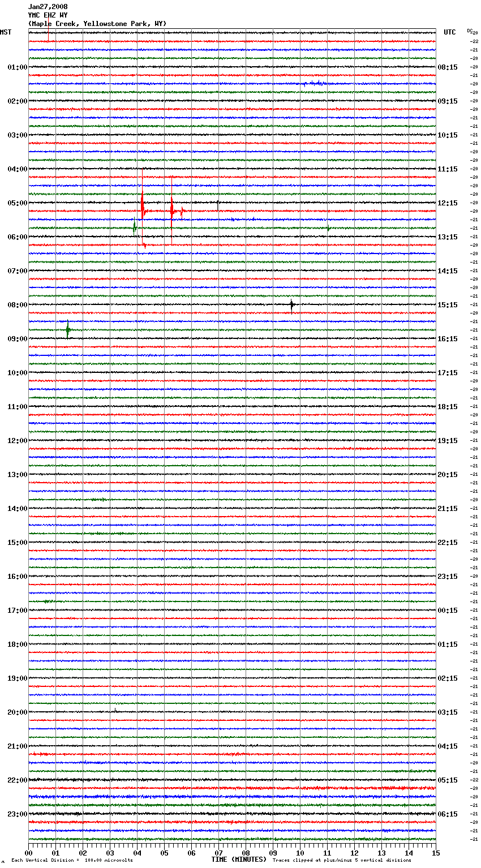Click the black event spike on the 08:00 trace
This screenshot has width=481, height=868.
(291, 305)
